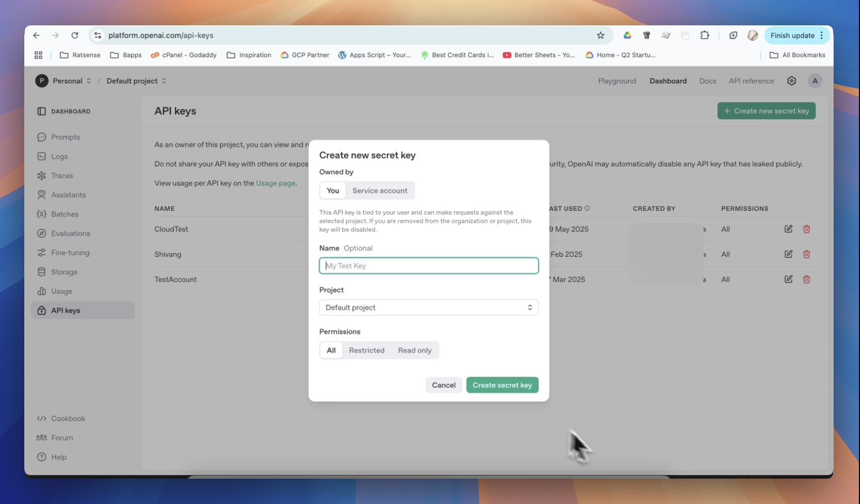Click the edit icon for CloudTest key
Screen dimensions: 860x504
click(x=788, y=229)
